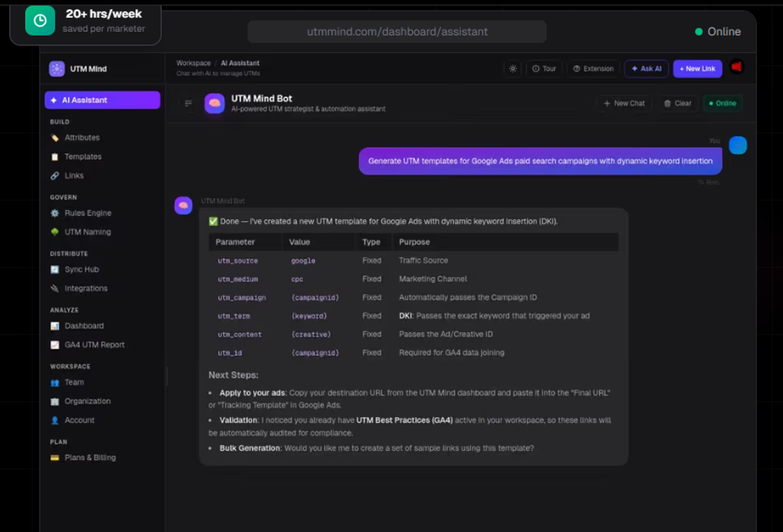The image size is (783, 532).
Task: Open the Extension button
Action: (594, 69)
